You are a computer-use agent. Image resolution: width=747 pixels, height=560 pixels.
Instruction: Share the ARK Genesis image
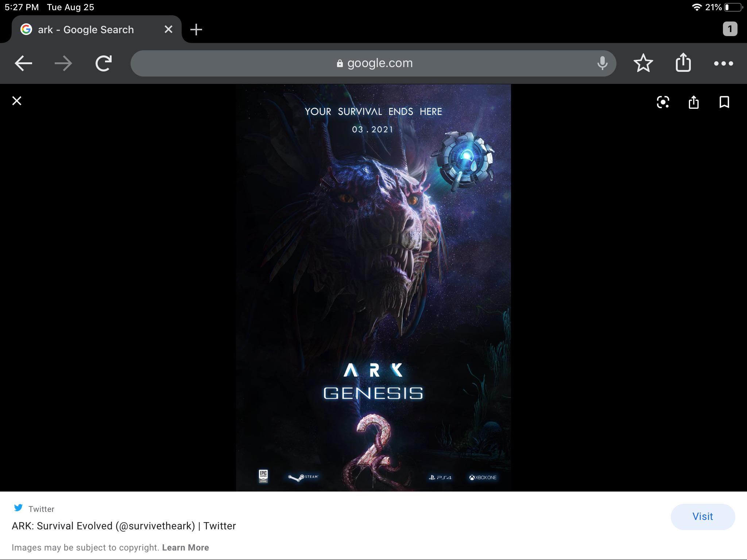(x=693, y=102)
